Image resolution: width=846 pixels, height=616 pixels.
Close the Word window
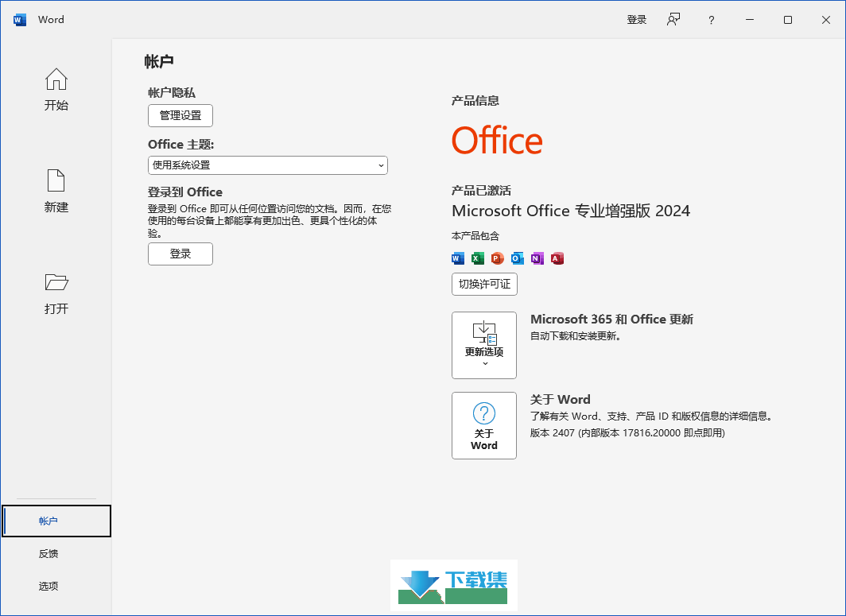(826, 20)
